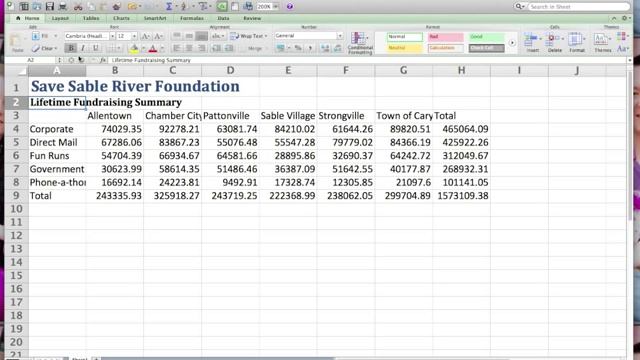640x360 pixels.
Task: Increase font size with the large A icon
Action: (145, 36)
